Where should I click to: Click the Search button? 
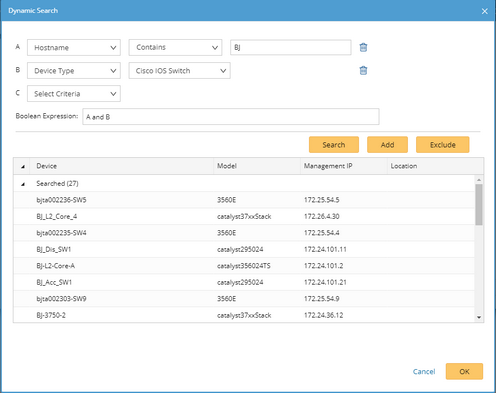(334, 145)
